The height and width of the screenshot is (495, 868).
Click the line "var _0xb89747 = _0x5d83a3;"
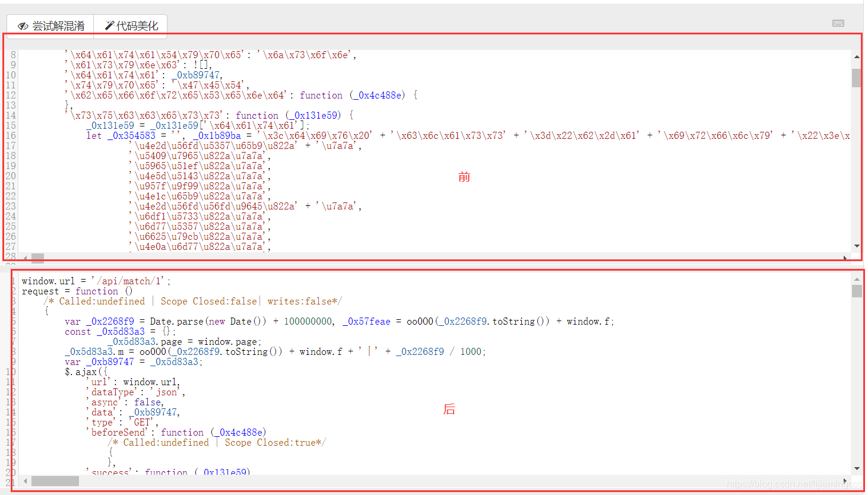(x=134, y=362)
